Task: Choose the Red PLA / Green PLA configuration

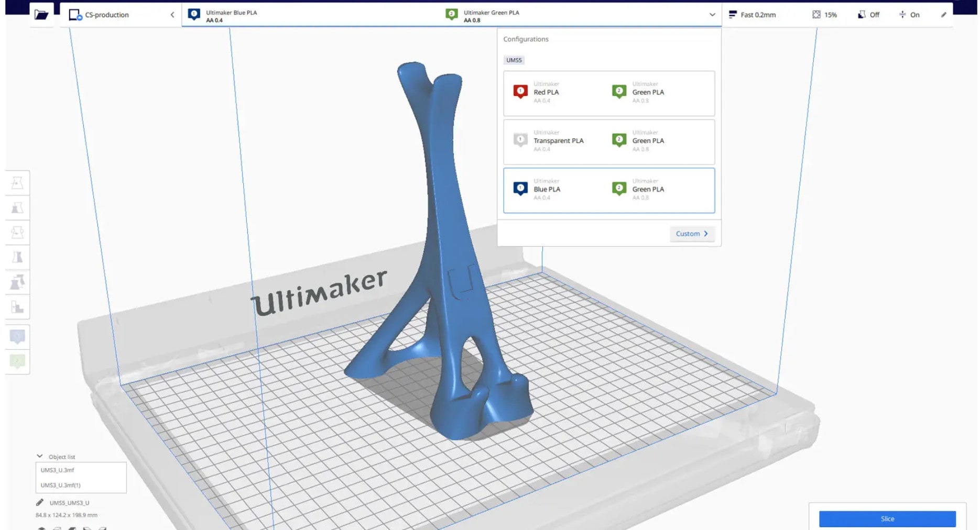Action: pos(608,93)
